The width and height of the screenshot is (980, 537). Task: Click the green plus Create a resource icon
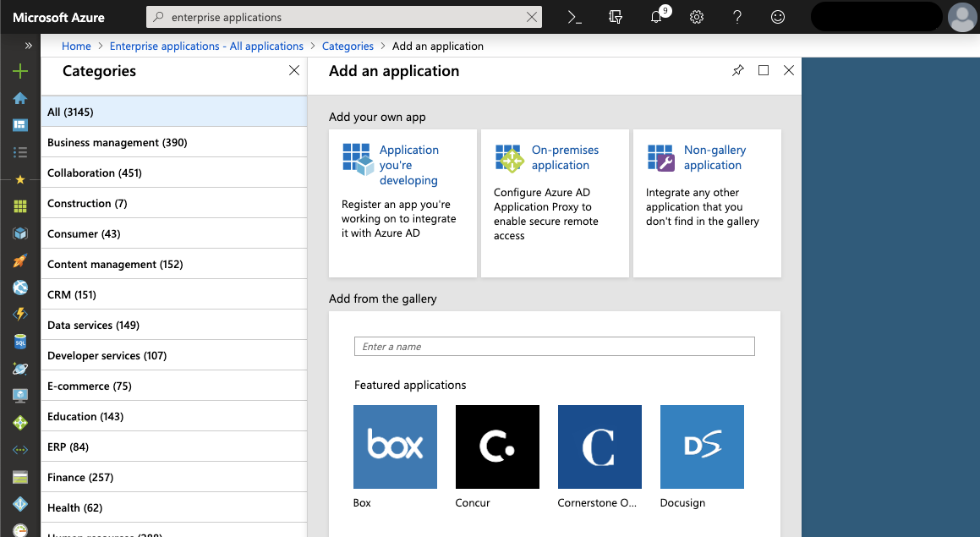(20, 71)
